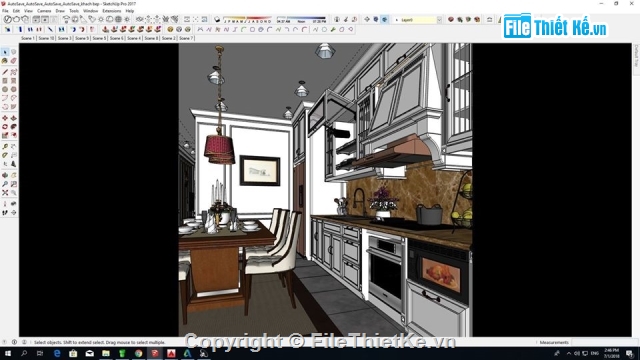
Task: Open the Camera menu
Action: (44, 11)
